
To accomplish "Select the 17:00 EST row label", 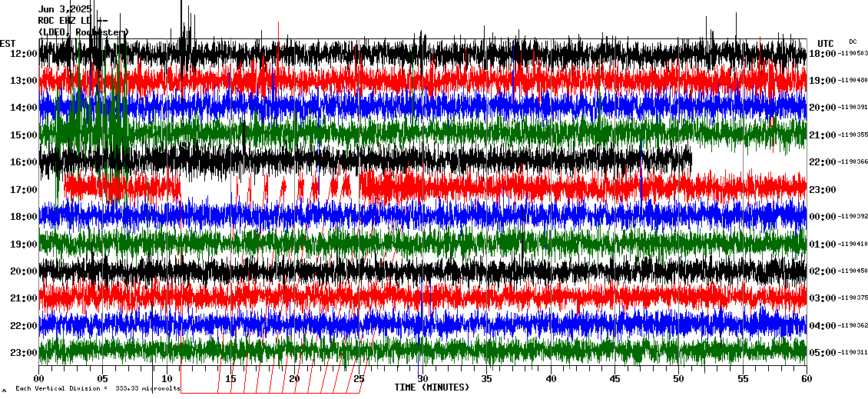I will pyautogui.click(x=25, y=190).
